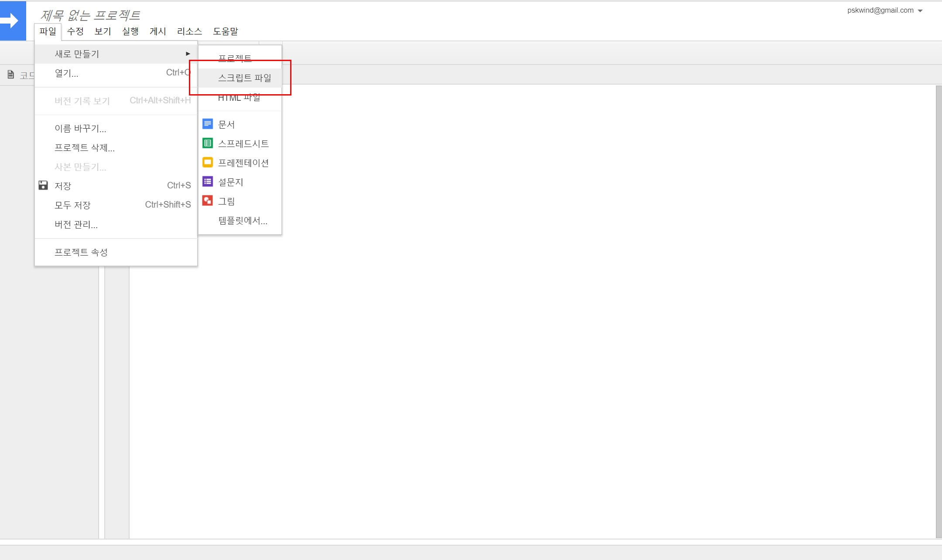Open the 실행 menu

coord(130,31)
